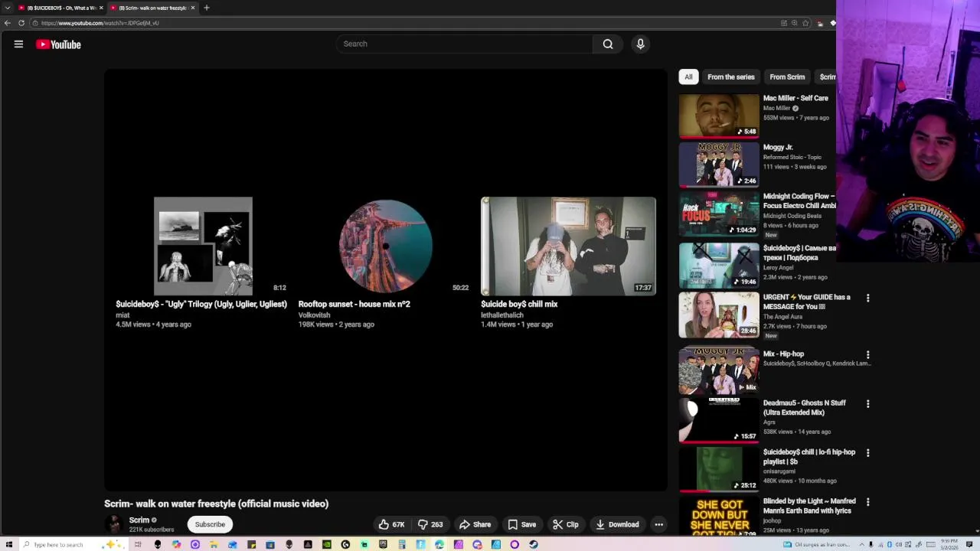Subscribe to the Scrim channel
980x551 pixels.
coord(210,524)
